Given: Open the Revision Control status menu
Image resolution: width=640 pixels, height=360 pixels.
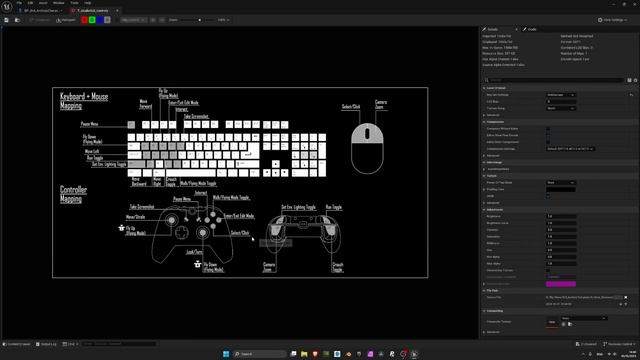Looking at the screenshot, I should coord(619,344).
